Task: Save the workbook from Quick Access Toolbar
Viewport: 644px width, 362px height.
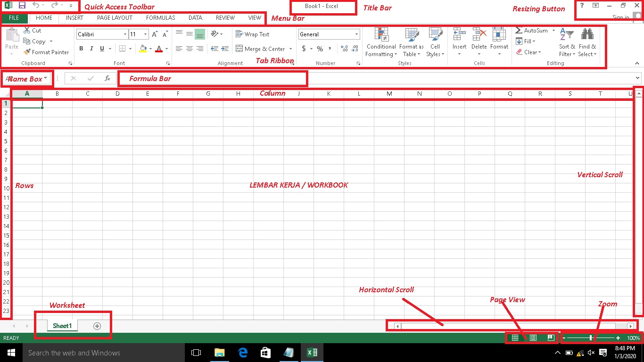Action: (22, 6)
